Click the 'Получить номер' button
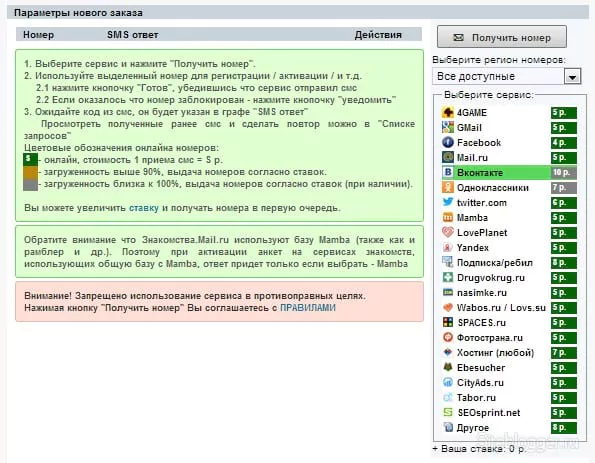Image resolution: width=595 pixels, height=463 pixels. [x=502, y=37]
